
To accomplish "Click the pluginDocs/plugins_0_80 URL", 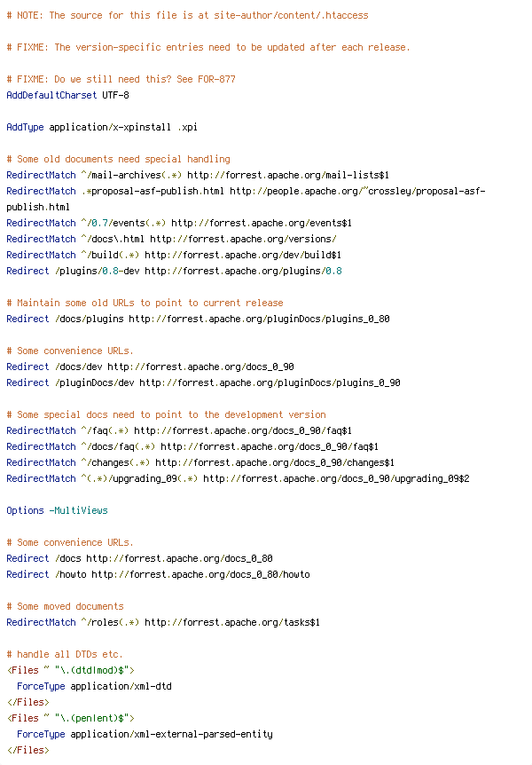I will 260,319.
